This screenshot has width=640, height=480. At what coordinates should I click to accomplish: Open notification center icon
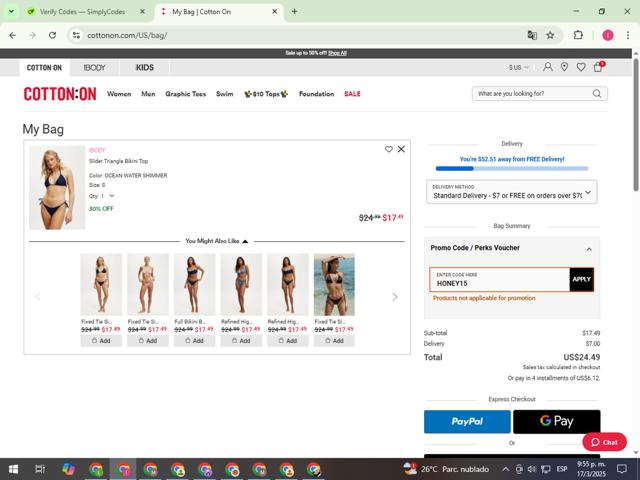622,469
